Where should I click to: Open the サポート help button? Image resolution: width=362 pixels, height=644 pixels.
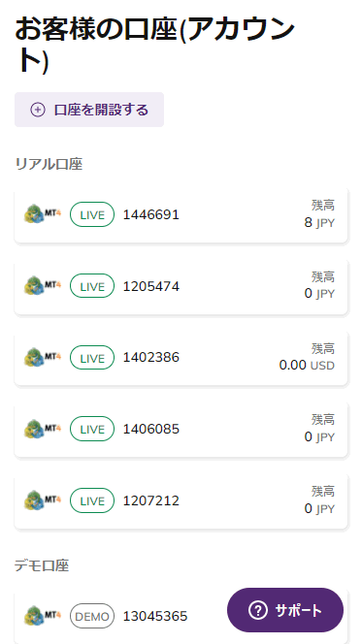click(x=285, y=610)
